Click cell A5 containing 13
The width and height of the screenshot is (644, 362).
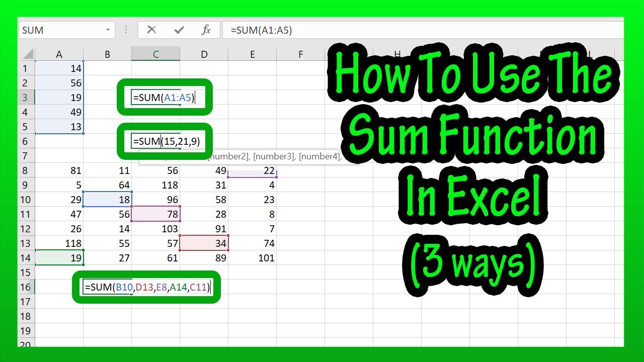(x=59, y=127)
